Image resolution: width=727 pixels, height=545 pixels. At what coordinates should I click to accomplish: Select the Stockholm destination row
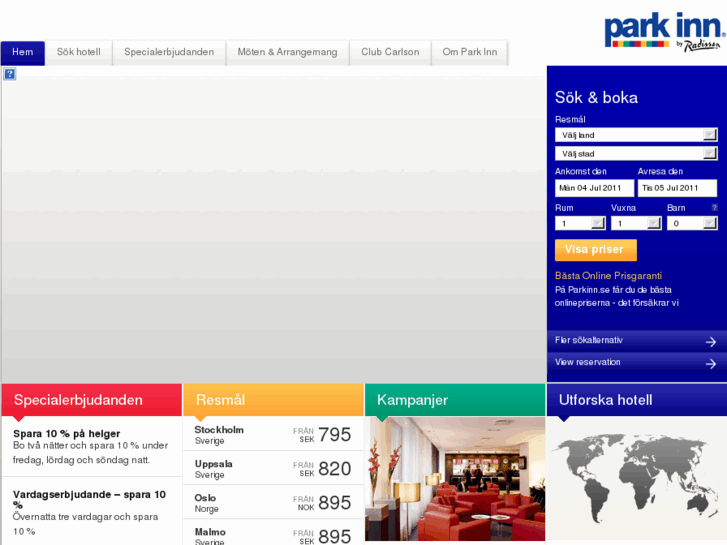point(274,434)
